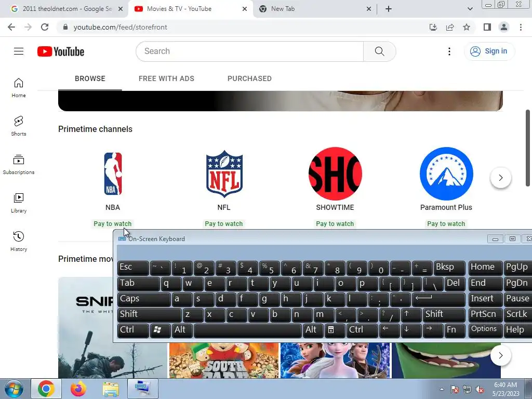This screenshot has height=399, width=532.
Task: Click the Sign in button
Action: click(x=489, y=51)
